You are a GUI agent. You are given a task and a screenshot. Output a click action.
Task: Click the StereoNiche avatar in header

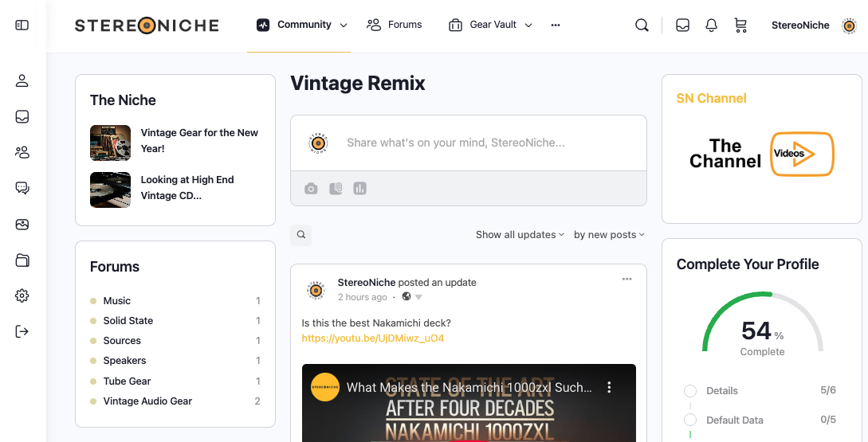(849, 25)
